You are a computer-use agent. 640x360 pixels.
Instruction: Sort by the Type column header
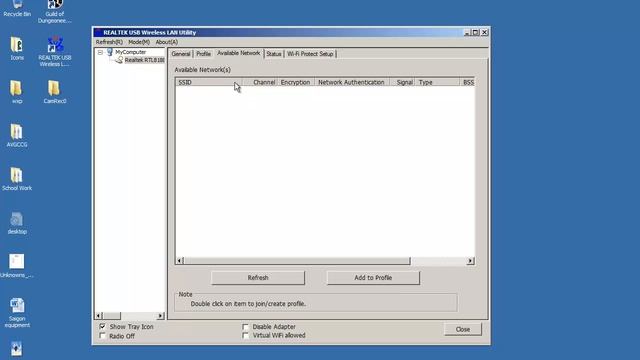tap(437, 82)
